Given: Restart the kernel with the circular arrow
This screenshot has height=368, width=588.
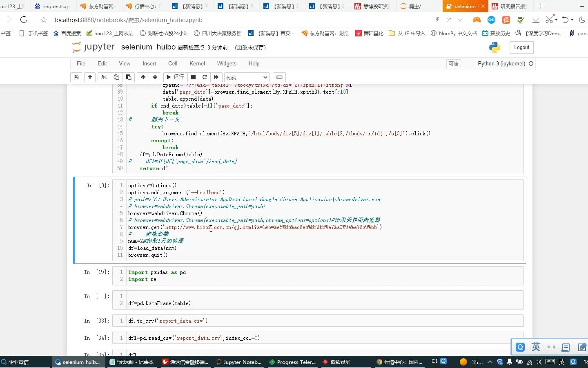Looking at the screenshot, I should (x=205, y=77).
